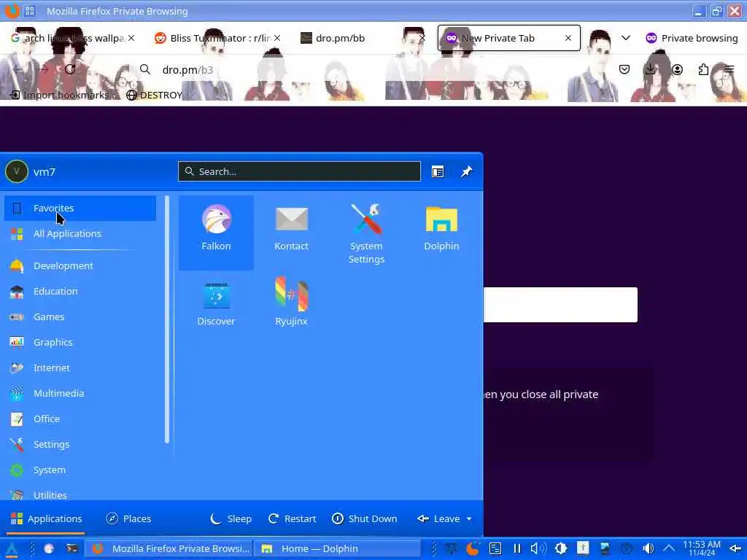Open list all tabs dropdown chevron
The image size is (747, 560).
click(x=626, y=38)
